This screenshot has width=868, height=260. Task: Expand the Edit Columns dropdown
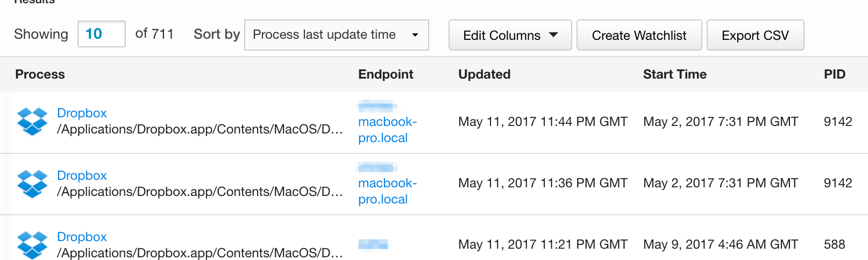(x=510, y=35)
